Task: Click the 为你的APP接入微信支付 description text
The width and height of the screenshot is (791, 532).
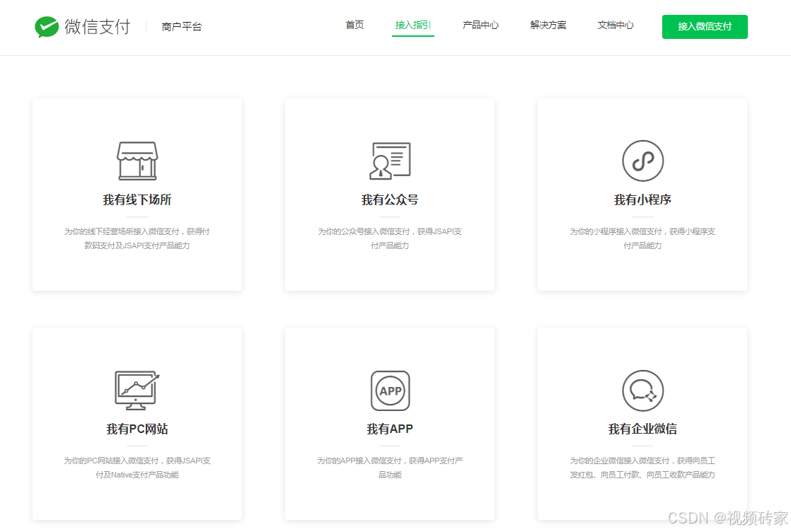Action: click(390, 468)
